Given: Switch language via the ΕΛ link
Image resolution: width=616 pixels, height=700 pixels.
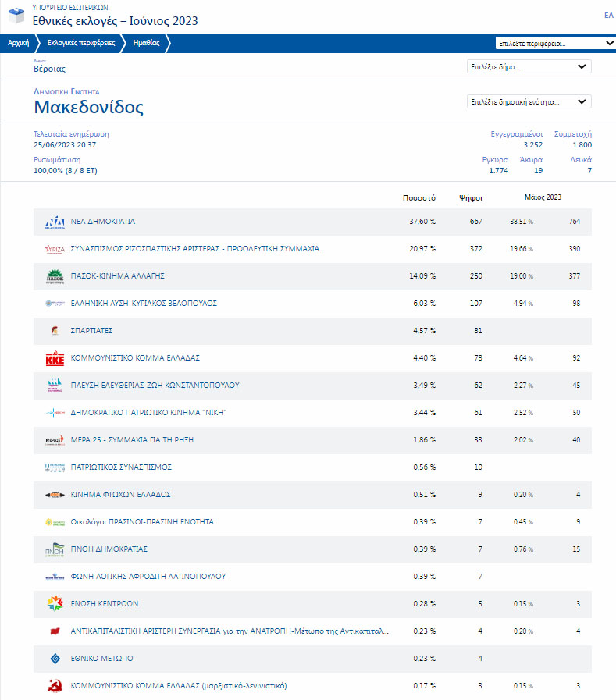Looking at the screenshot, I should 609,16.
